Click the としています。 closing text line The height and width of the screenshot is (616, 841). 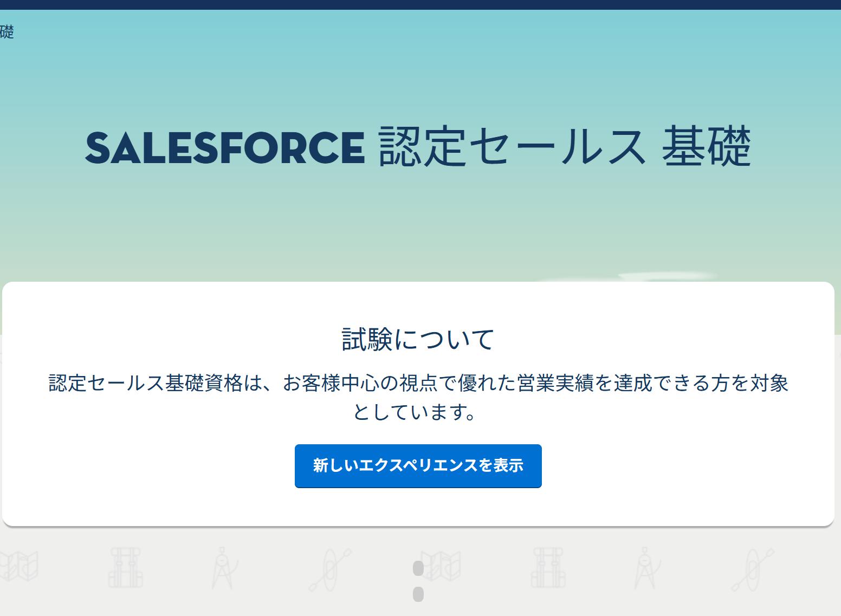(416, 412)
